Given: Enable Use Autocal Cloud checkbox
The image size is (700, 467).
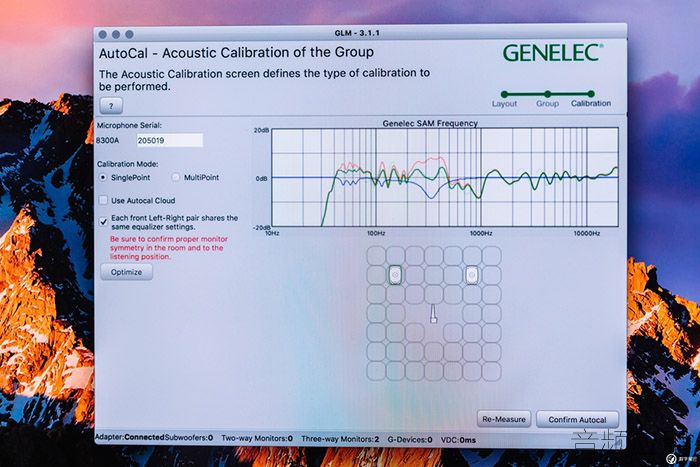Looking at the screenshot, I should pos(103,200).
